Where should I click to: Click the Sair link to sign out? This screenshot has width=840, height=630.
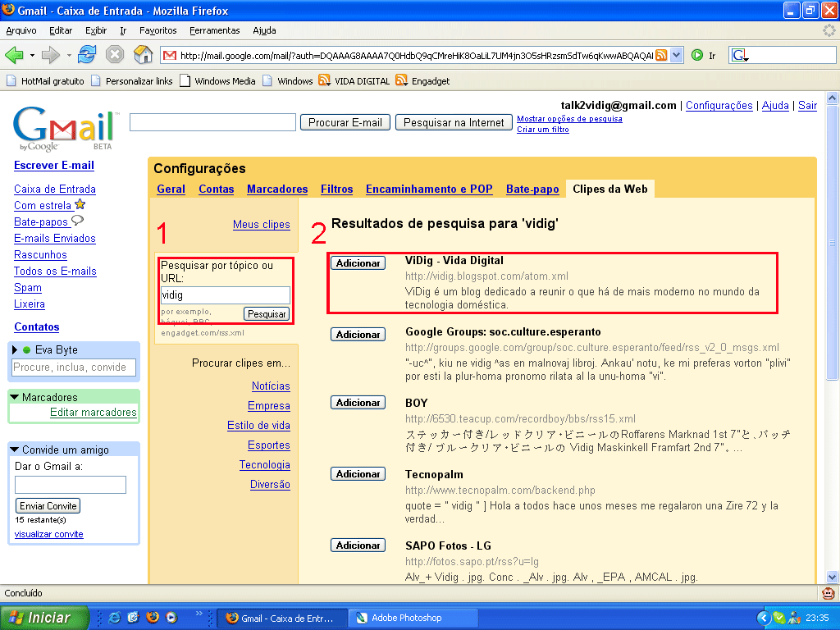pos(807,106)
